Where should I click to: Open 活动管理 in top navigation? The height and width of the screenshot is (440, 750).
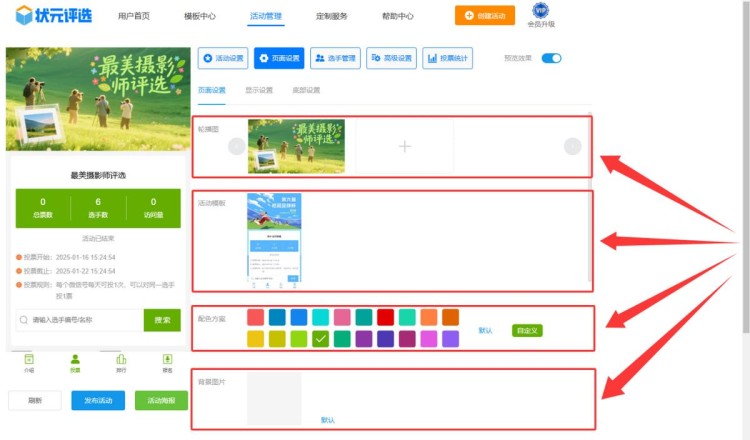click(x=266, y=17)
